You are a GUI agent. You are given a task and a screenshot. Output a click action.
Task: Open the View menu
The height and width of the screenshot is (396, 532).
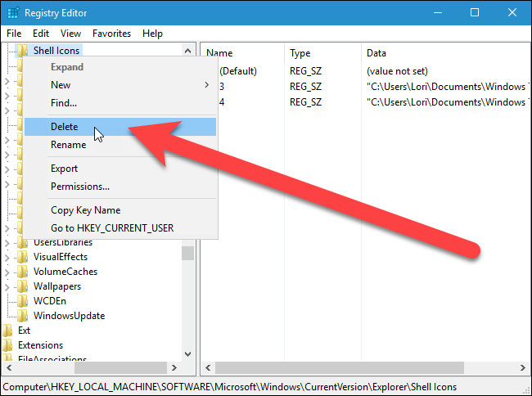tap(70, 34)
